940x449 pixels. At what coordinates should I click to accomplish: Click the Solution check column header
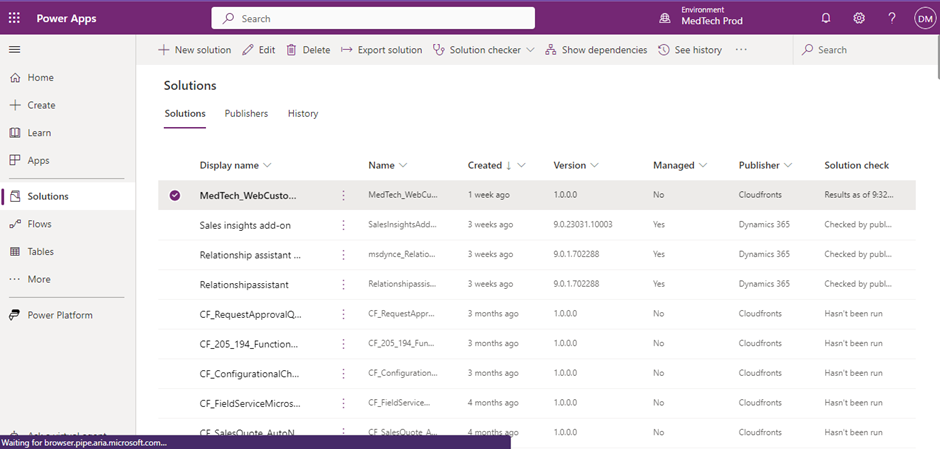(857, 165)
